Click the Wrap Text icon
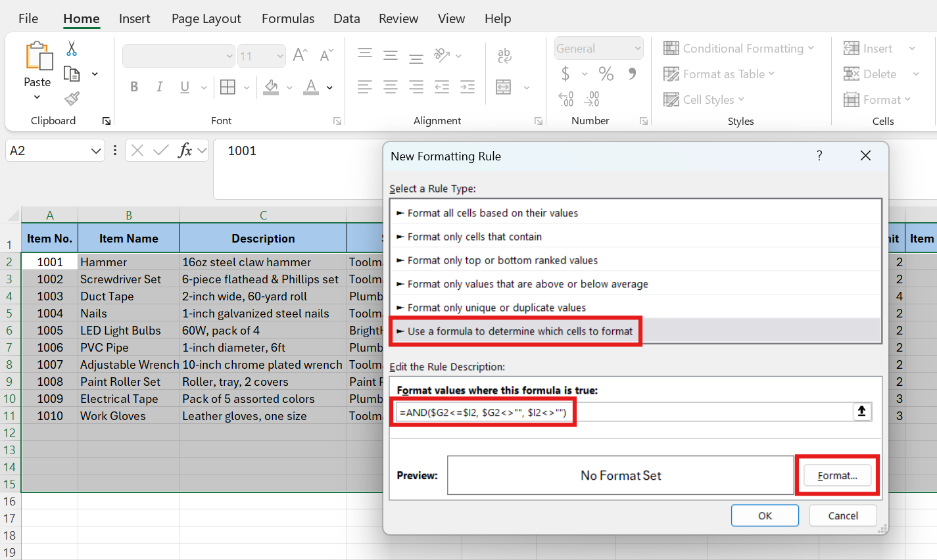 [x=504, y=56]
